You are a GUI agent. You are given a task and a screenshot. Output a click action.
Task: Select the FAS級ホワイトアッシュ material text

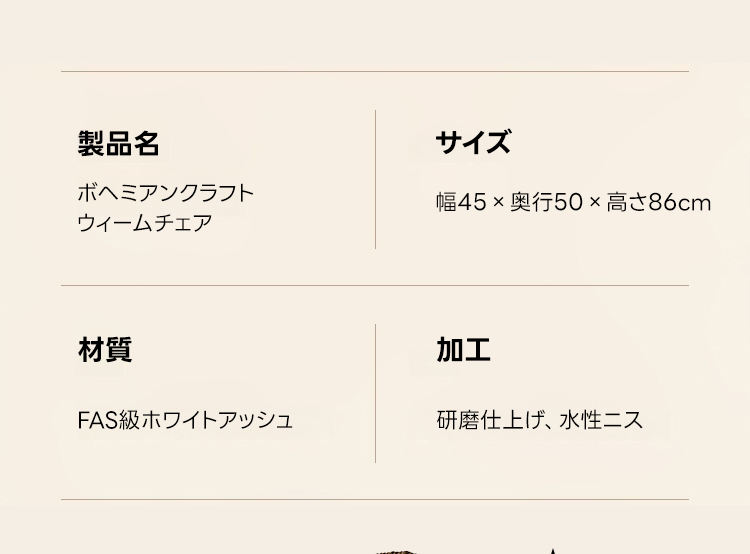pyautogui.click(x=185, y=420)
